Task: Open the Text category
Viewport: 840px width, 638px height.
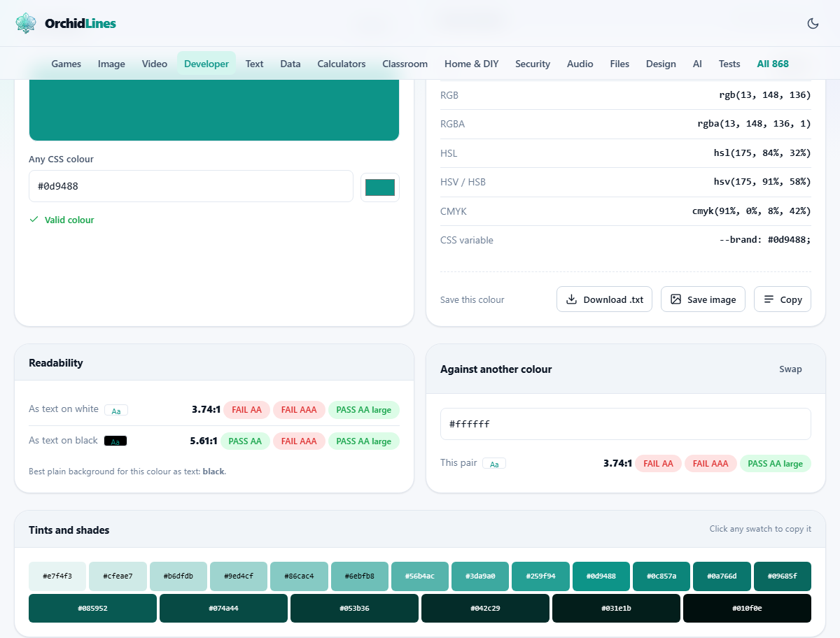Action: coord(255,64)
